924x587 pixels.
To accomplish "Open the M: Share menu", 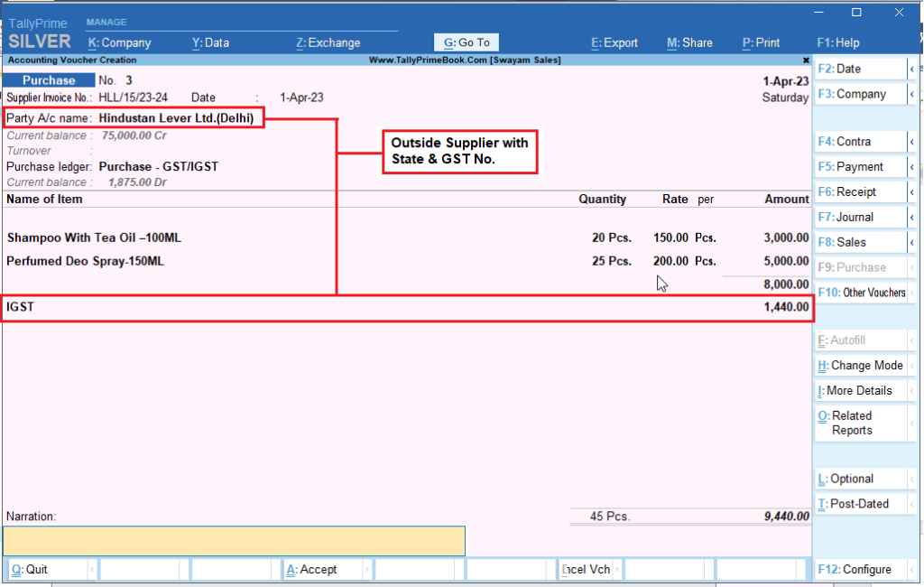I will pyautogui.click(x=689, y=43).
